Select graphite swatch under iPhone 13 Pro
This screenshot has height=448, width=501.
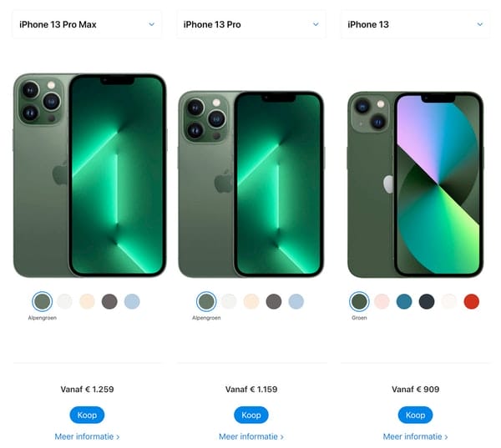tap(274, 301)
